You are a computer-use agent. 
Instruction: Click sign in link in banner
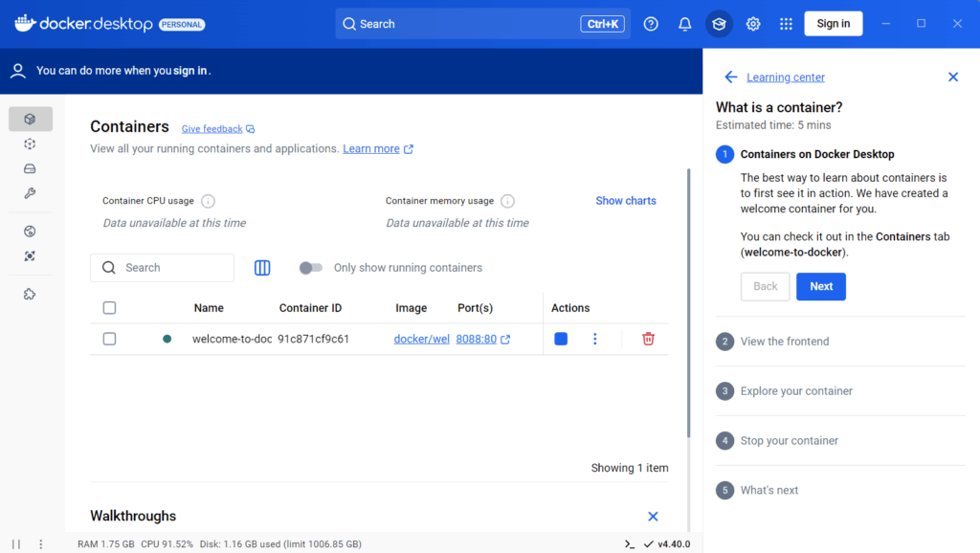click(190, 71)
